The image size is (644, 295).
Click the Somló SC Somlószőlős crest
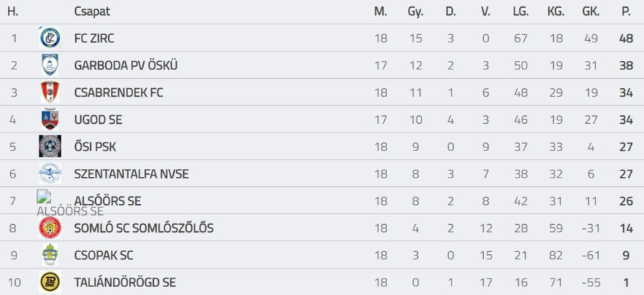[x=49, y=228]
